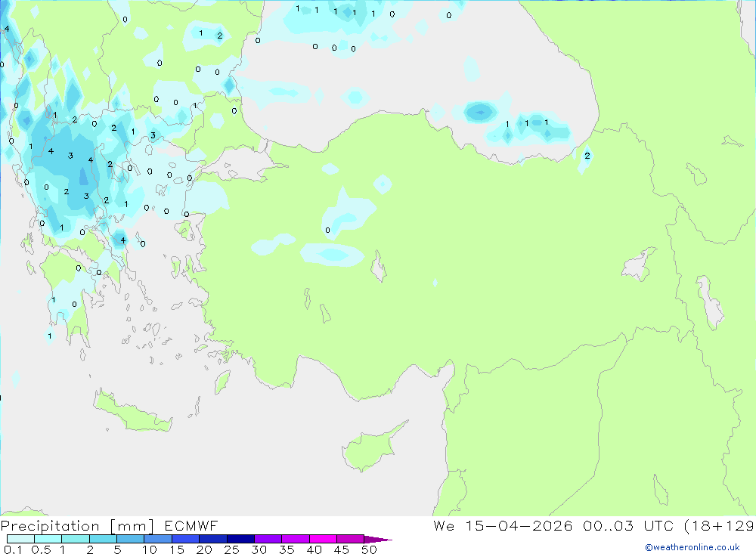The image size is (756, 554).
Task: Click legend scale label "20"
Action: 204,549
